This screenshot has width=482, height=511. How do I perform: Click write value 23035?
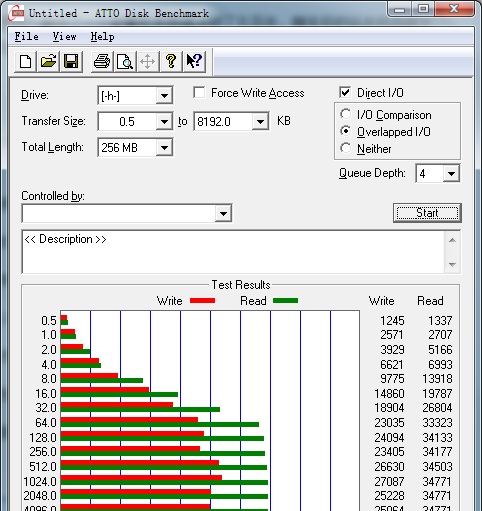click(x=389, y=423)
